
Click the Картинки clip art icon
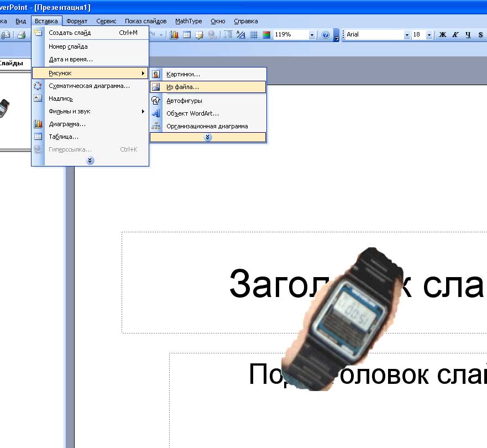click(156, 74)
